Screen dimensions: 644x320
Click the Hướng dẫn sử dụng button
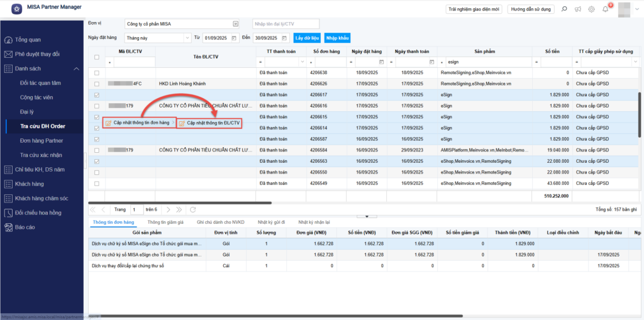point(531,9)
